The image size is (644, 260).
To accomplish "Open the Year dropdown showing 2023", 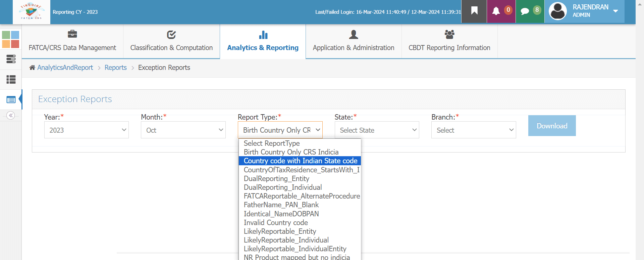I will (x=87, y=130).
